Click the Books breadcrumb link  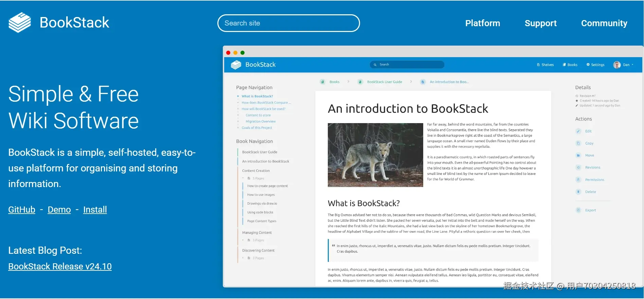[334, 82]
